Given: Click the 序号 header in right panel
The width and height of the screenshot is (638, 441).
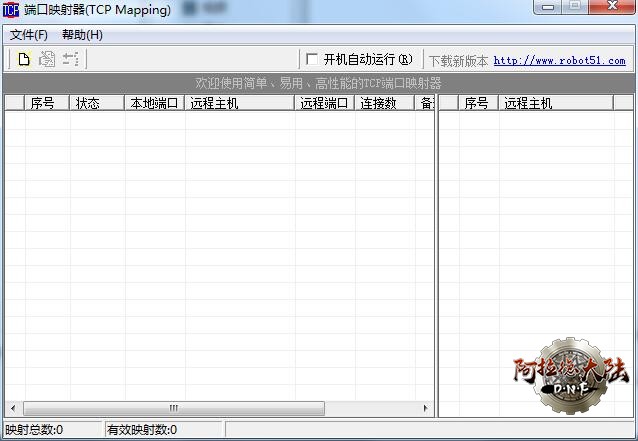Looking at the screenshot, I should (x=476, y=103).
